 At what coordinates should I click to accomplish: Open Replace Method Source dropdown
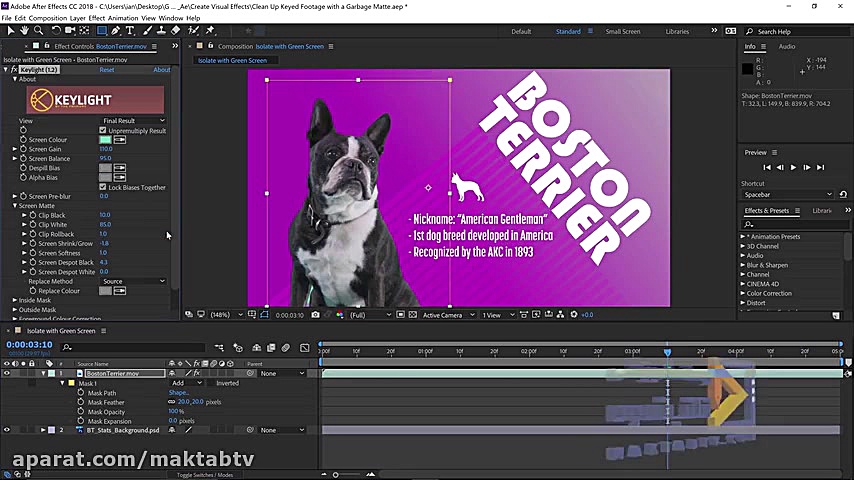tap(133, 281)
